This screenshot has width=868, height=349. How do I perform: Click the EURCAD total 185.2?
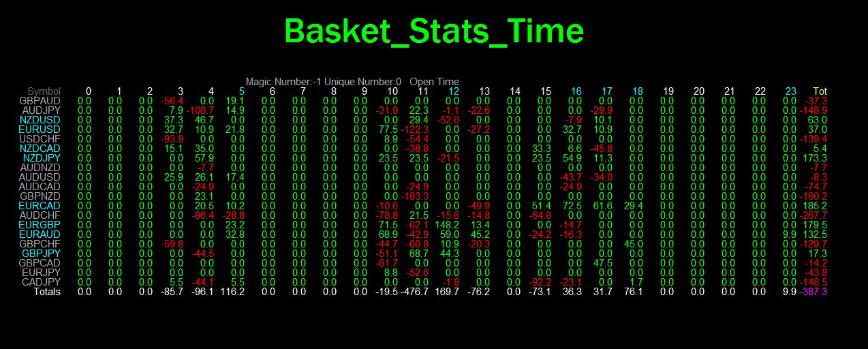tap(815, 206)
